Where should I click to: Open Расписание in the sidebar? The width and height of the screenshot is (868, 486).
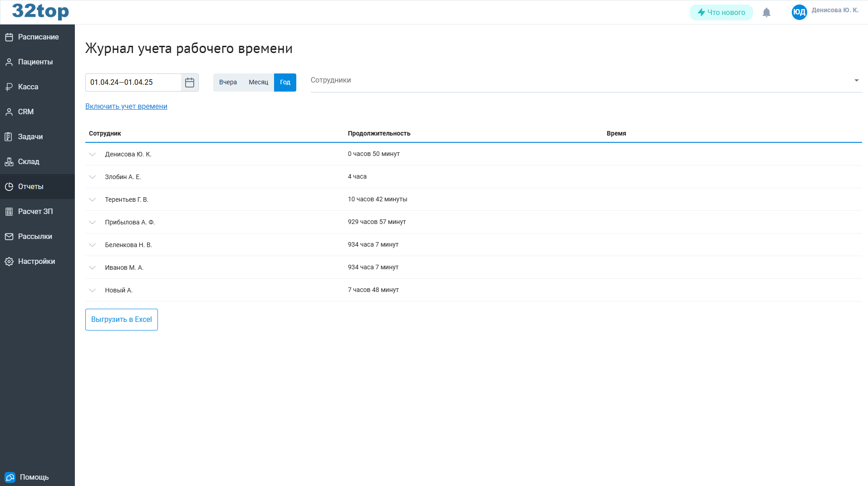click(37, 37)
